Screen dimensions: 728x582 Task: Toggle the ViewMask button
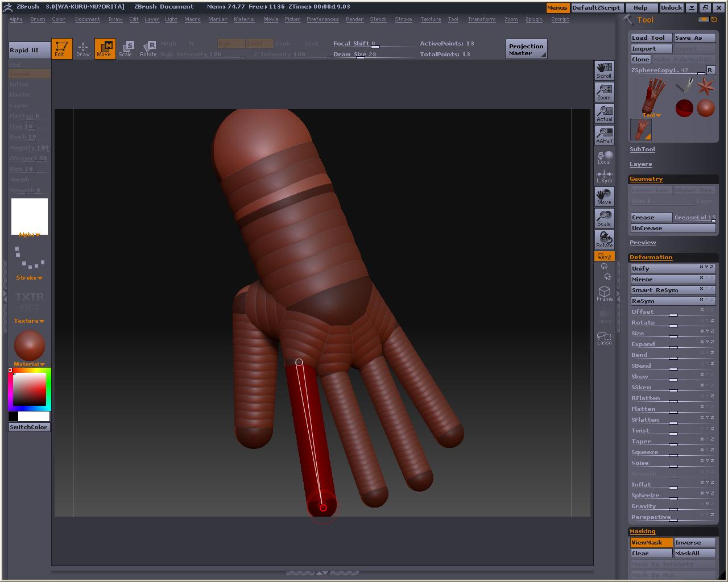point(651,542)
